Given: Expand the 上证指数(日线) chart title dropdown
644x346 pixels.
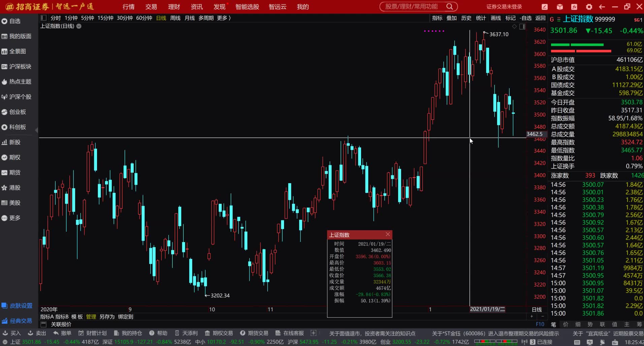Looking at the screenshot, I should [x=79, y=26].
